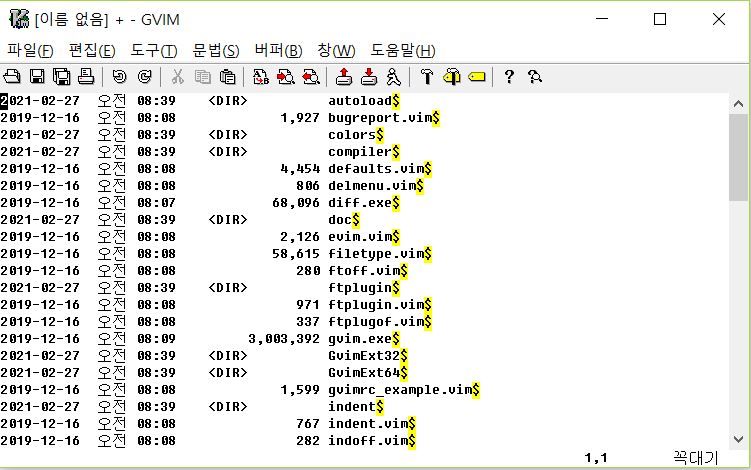Click the date on the indent.vim row

tap(40, 424)
